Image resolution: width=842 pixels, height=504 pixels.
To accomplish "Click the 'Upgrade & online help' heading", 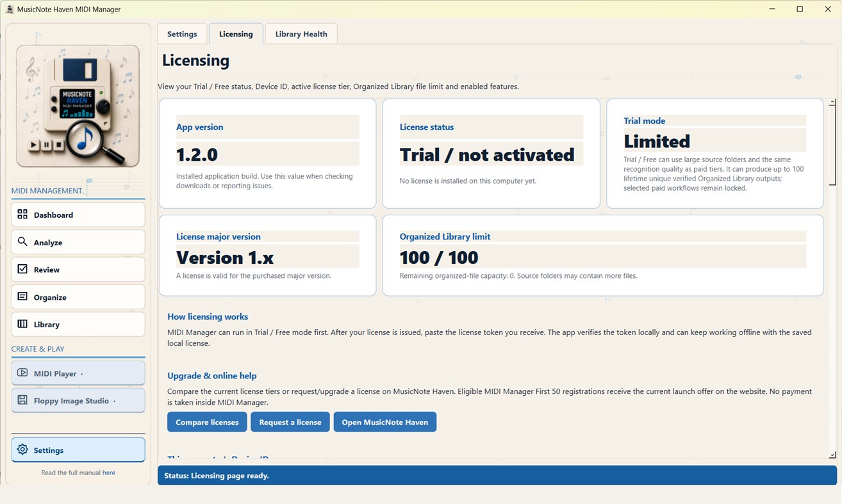I will 212,376.
